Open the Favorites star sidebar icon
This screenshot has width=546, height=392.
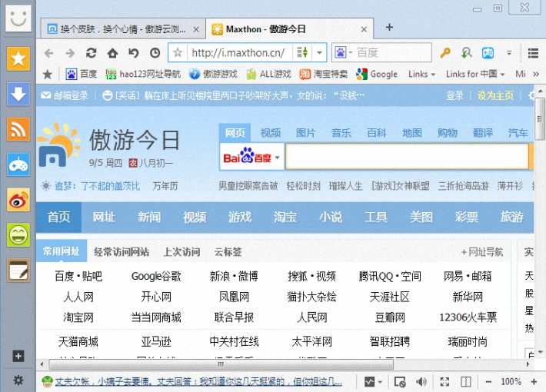coord(18,58)
